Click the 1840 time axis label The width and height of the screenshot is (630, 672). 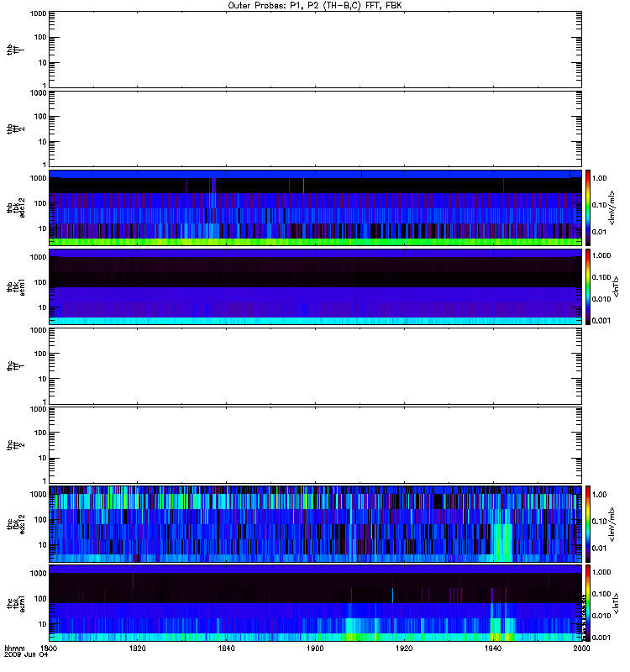226,648
